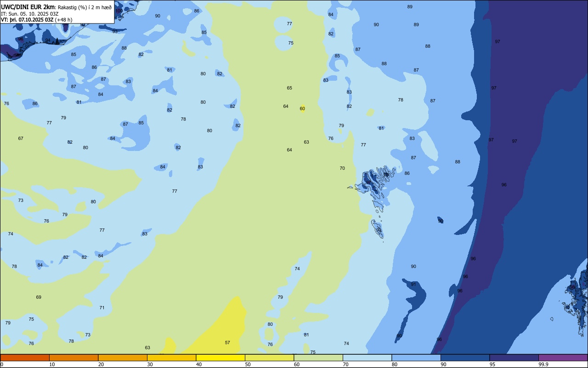The image size is (588, 368).
Task: Click the 70–80 pale blue legend swatch
Action: coord(367,357)
